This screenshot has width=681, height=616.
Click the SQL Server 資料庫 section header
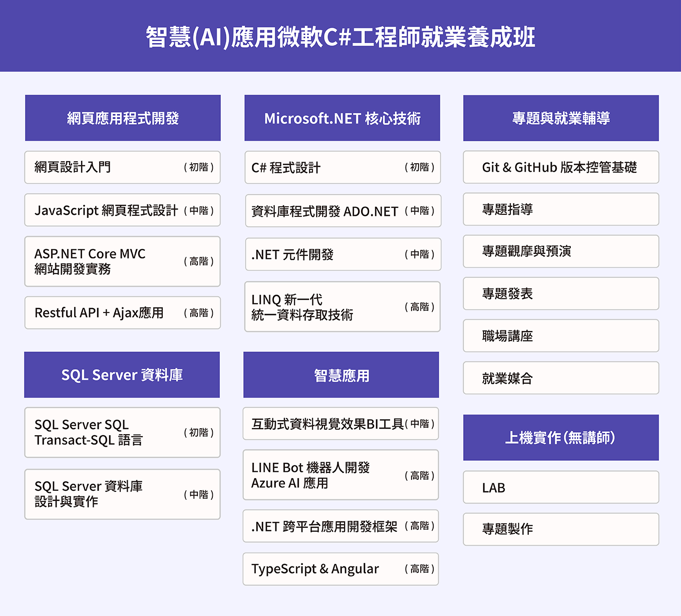122,375
